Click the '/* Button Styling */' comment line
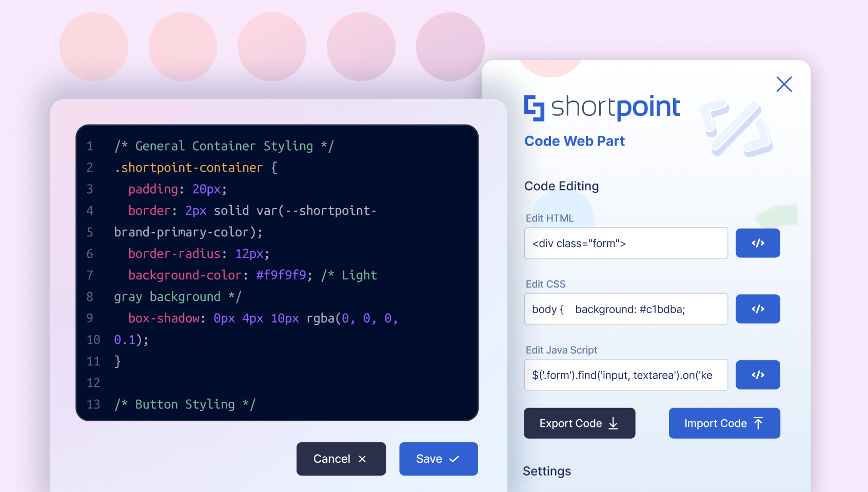 [185, 404]
